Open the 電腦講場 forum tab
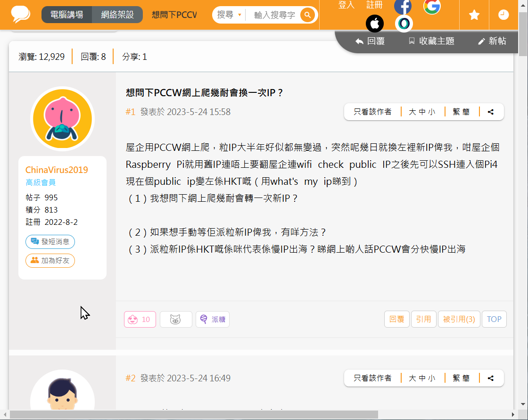 [66, 15]
